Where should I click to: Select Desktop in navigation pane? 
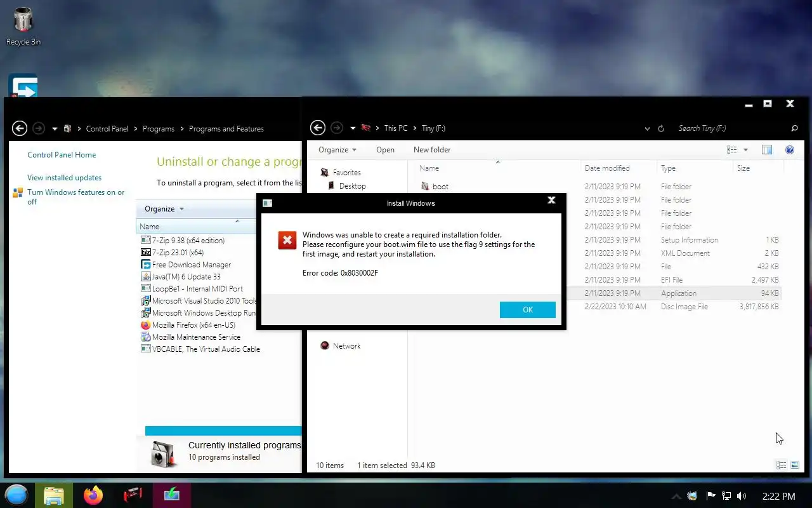(352, 186)
